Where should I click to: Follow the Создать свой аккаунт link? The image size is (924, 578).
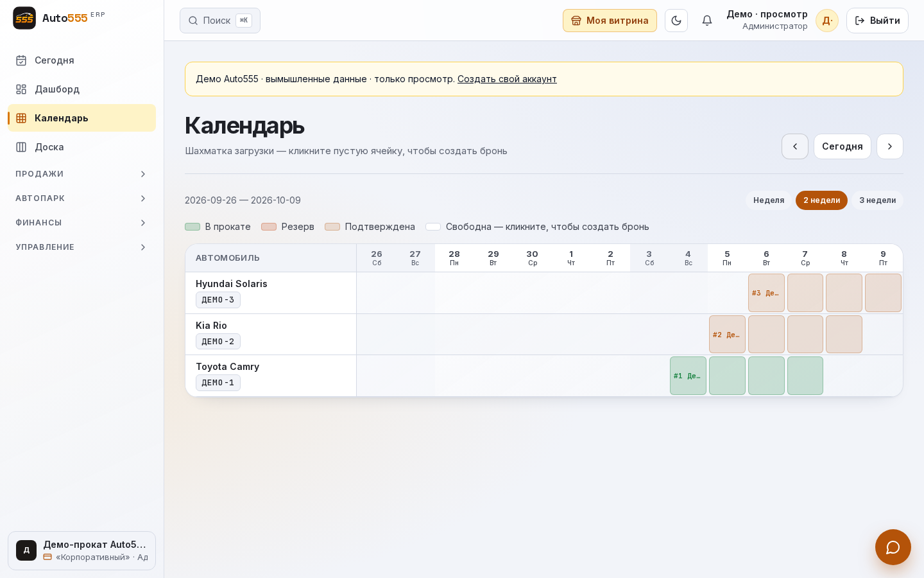[507, 79]
